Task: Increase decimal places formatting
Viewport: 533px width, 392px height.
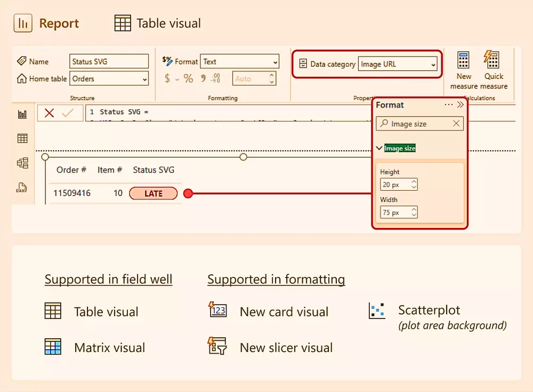Action: (215, 78)
